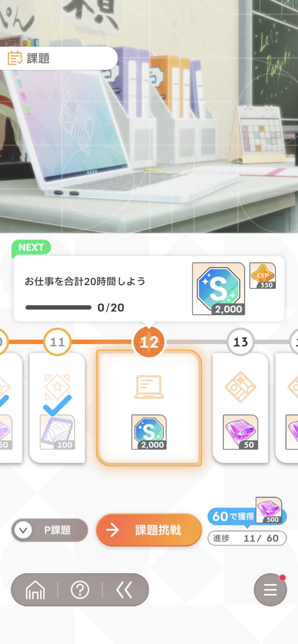Tap the home icon in bottom bar
The width and height of the screenshot is (298, 644).
[35, 590]
